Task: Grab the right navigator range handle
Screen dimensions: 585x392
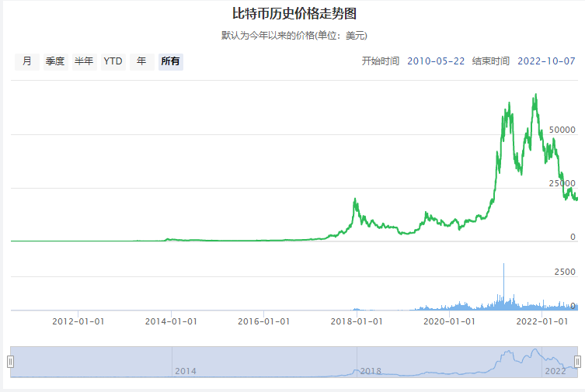Action: click(x=577, y=362)
